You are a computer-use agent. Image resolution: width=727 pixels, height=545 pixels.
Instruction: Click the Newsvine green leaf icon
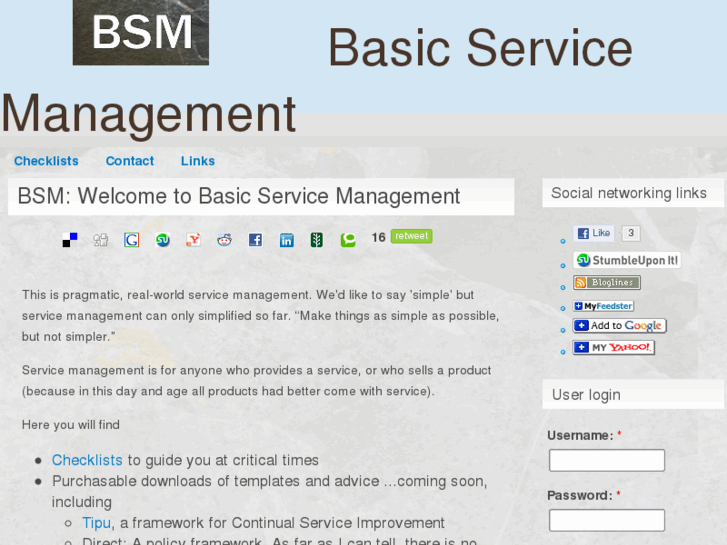317,240
